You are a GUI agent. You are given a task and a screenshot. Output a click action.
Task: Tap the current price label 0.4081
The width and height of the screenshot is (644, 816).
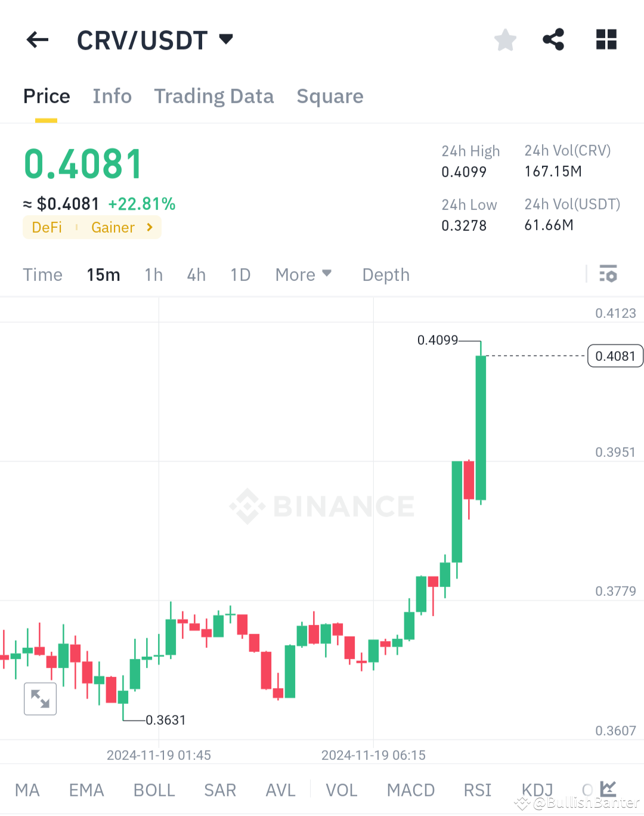[x=615, y=356]
